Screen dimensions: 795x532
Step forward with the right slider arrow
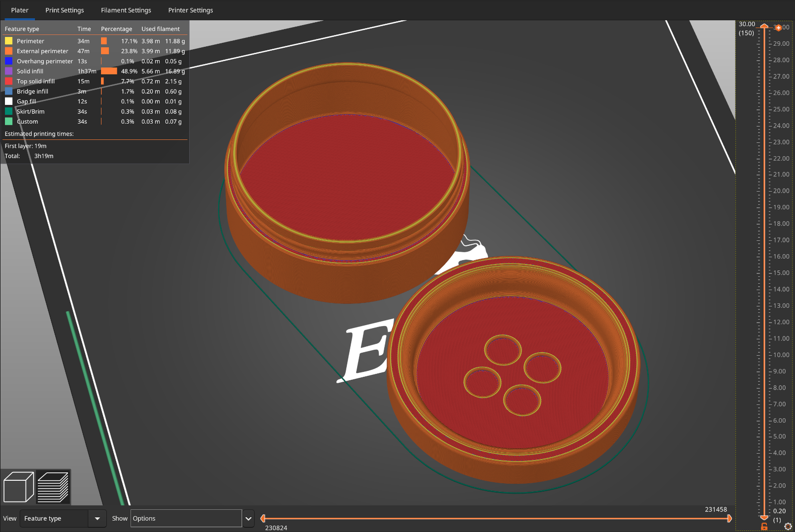pyautogui.click(x=729, y=518)
